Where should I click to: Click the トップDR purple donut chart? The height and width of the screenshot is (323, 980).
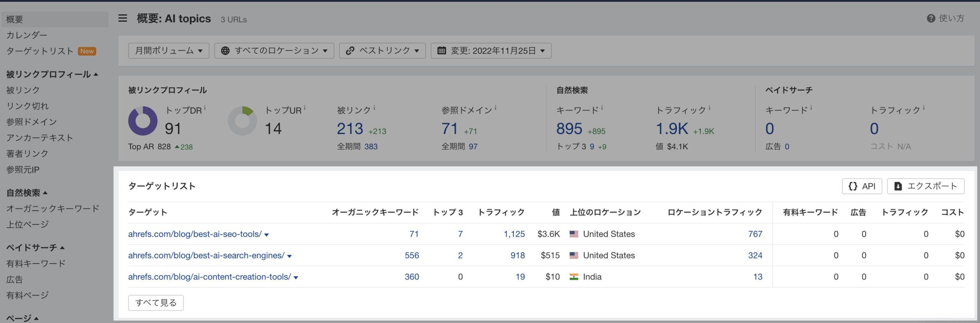(142, 121)
